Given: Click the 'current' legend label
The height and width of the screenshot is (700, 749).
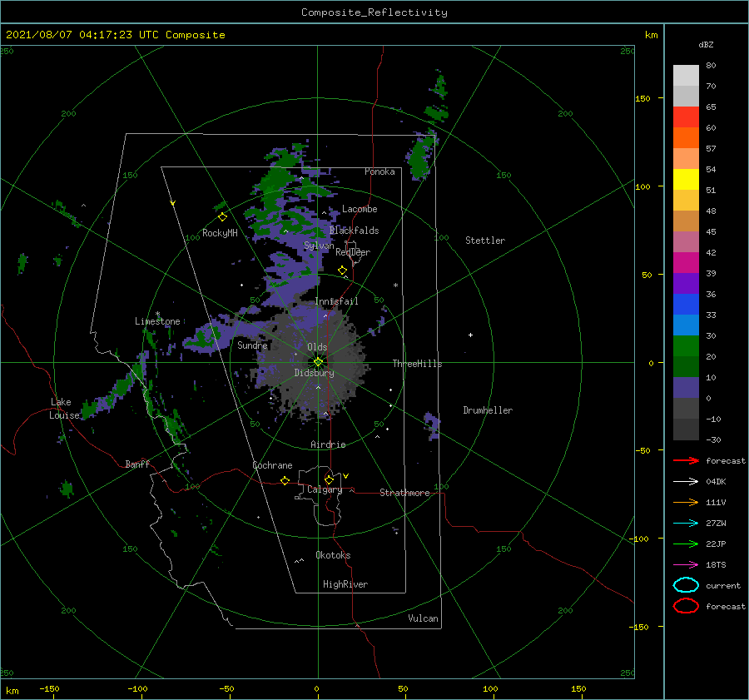Looking at the screenshot, I should click(723, 585).
